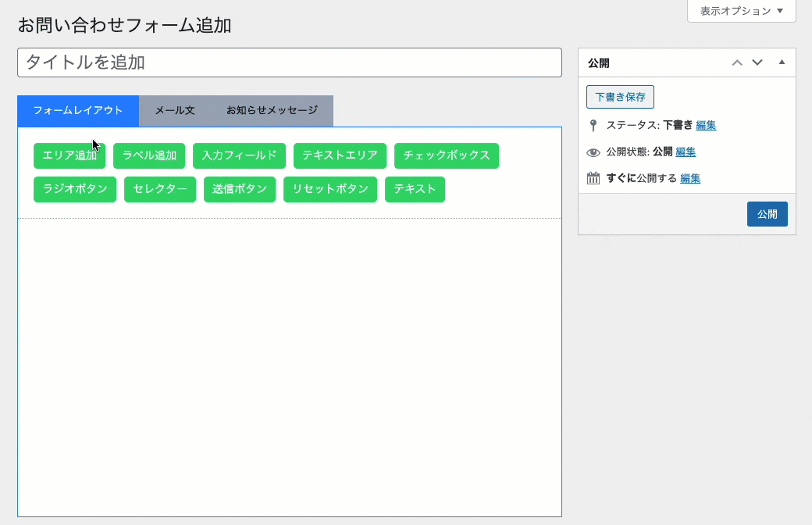This screenshot has height=525, width=812.
Task: Insert a チェックボックス element
Action: [x=446, y=155]
